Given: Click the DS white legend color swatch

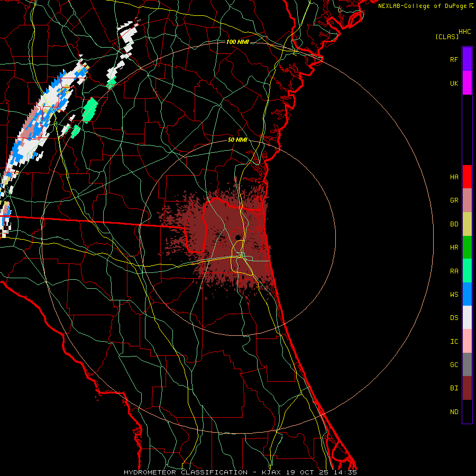Looking at the screenshot, I should coord(467,317).
